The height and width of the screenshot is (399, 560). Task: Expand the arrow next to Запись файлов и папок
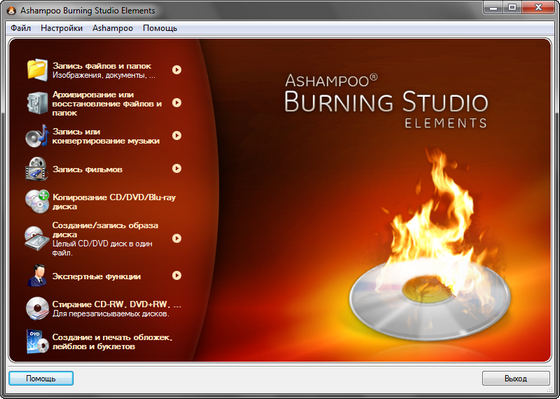click(x=176, y=70)
